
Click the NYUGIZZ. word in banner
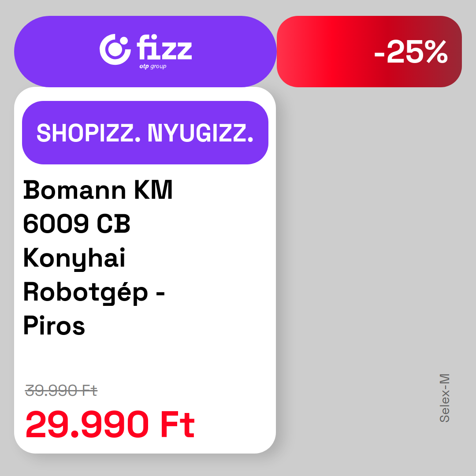pyautogui.click(x=201, y=133)
